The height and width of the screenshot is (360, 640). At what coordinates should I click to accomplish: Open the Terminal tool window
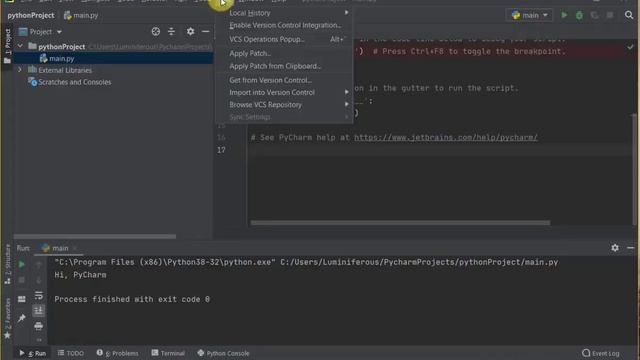click(x=168, y=353)
